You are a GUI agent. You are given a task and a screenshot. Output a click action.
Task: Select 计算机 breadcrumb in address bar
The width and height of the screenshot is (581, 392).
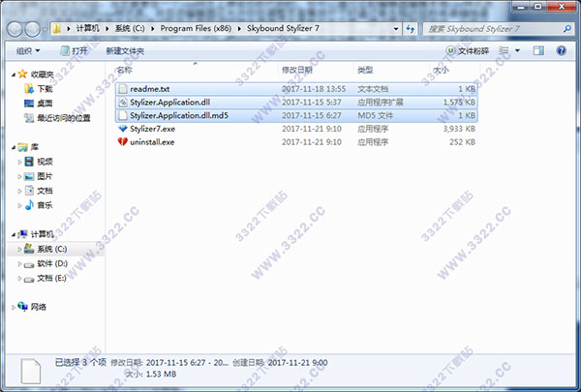point(88,28)
